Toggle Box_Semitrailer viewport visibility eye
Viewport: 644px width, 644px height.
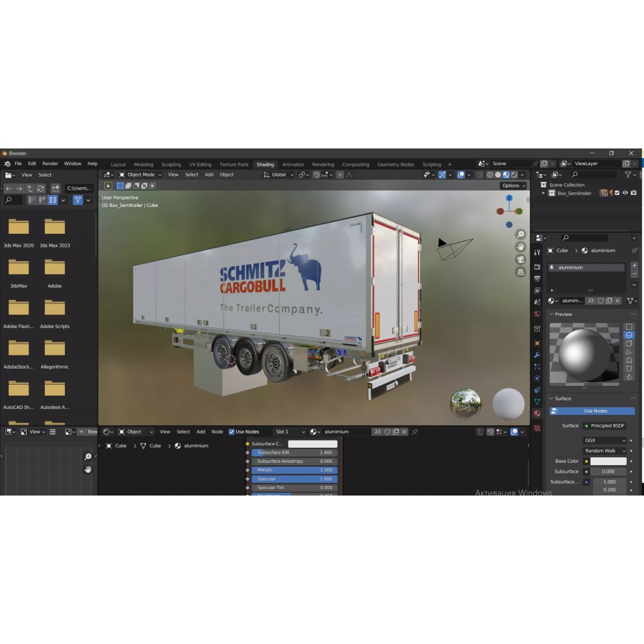click(625, 193)
